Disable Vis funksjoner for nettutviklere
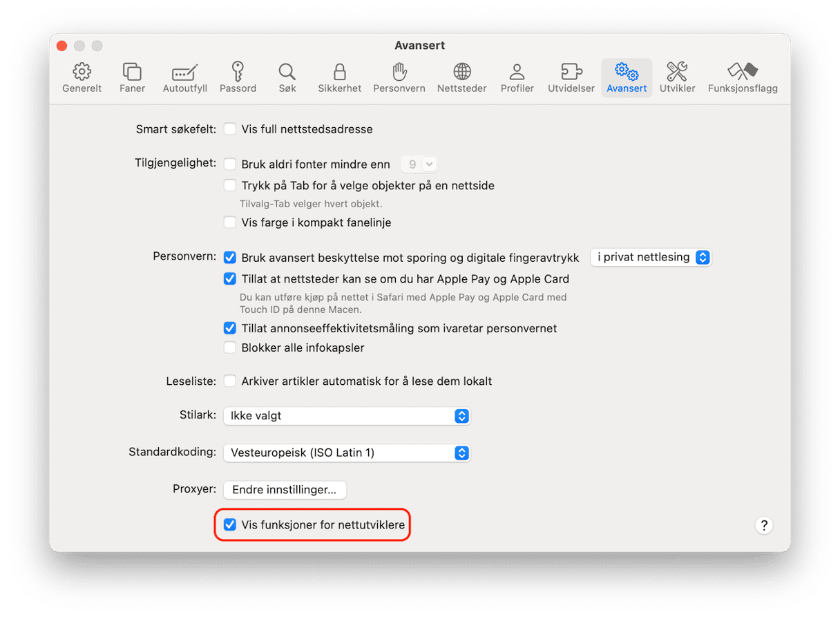 (230, 525)
